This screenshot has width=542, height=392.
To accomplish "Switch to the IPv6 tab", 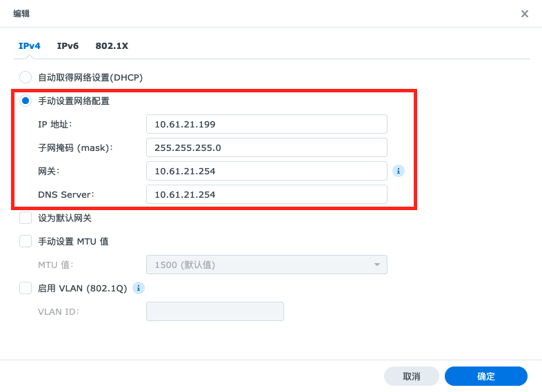I will [68, 46].
